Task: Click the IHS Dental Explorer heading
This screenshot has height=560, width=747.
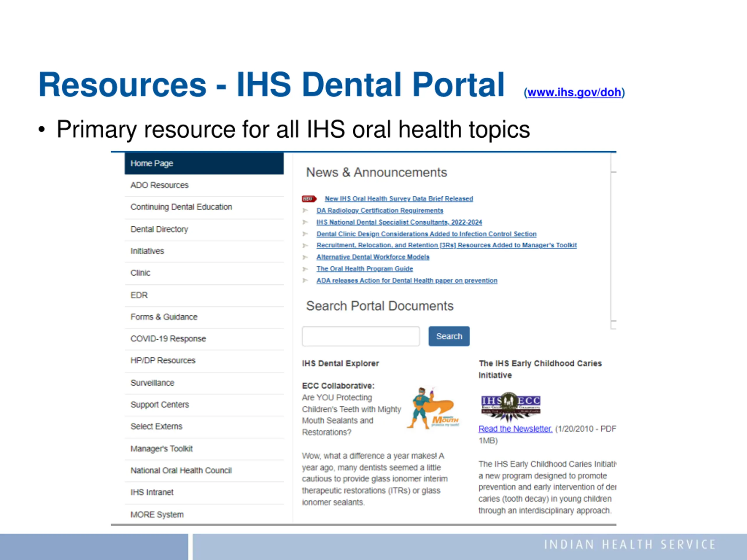Action: pyautogui.click(x=341, y=363)
